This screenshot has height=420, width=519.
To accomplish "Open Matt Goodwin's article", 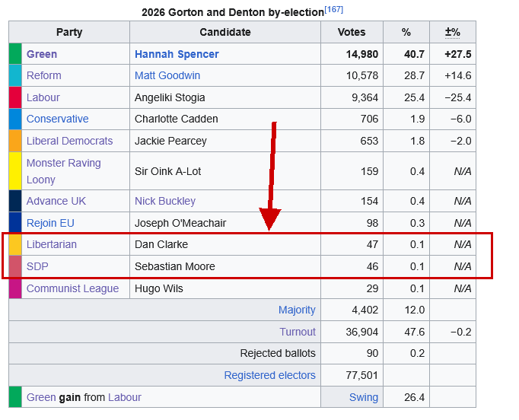I will point(167,75).
